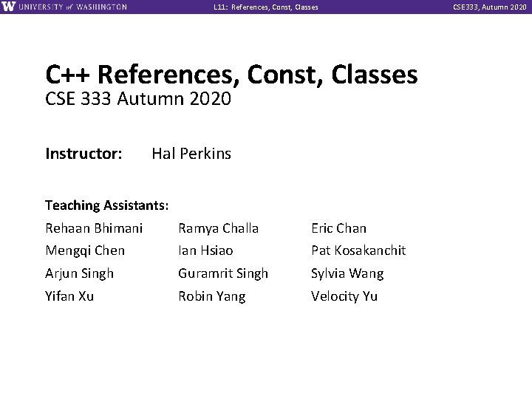The width and height of the screenshot is (532, 399).
Task: Click the 'CSE 333 Autumn 2020' subtitle
Action: [x=138, y=99]
